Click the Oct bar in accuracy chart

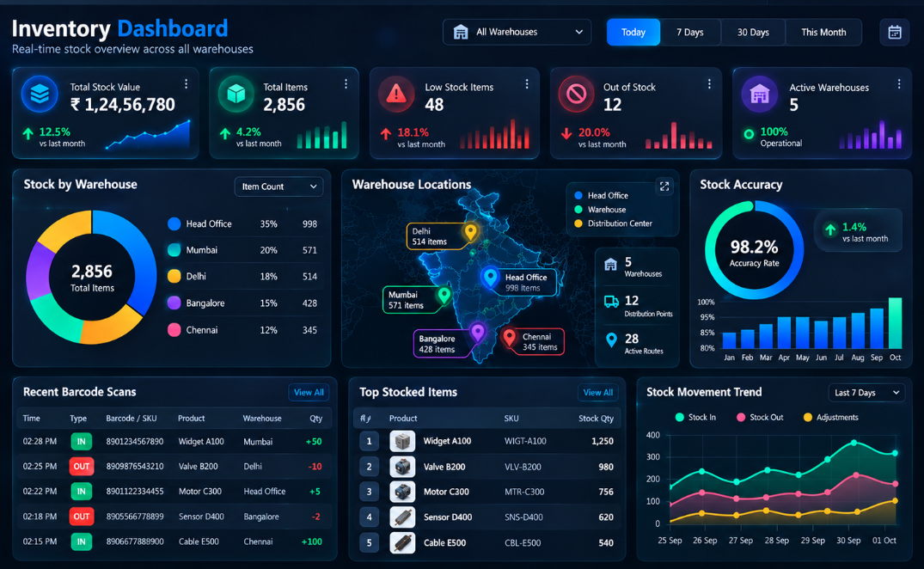pyautogui.click(x=895, y=323)
